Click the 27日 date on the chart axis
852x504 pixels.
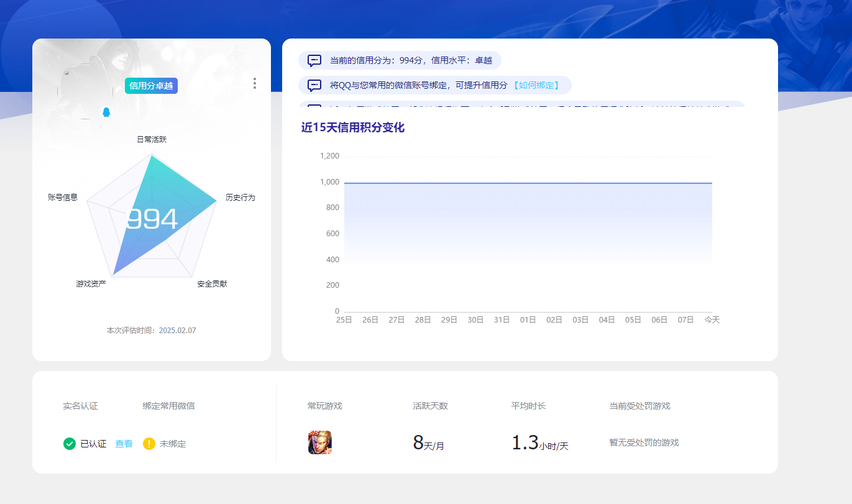point(396,319)
